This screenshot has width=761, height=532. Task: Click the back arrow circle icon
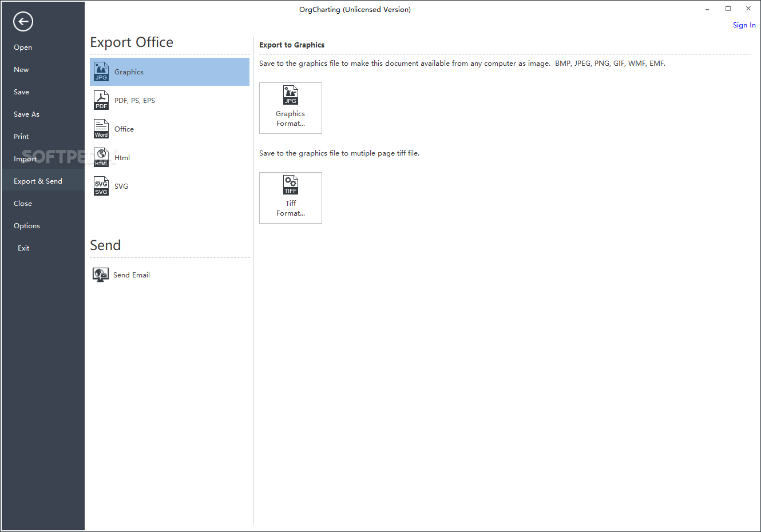[23, 22]
